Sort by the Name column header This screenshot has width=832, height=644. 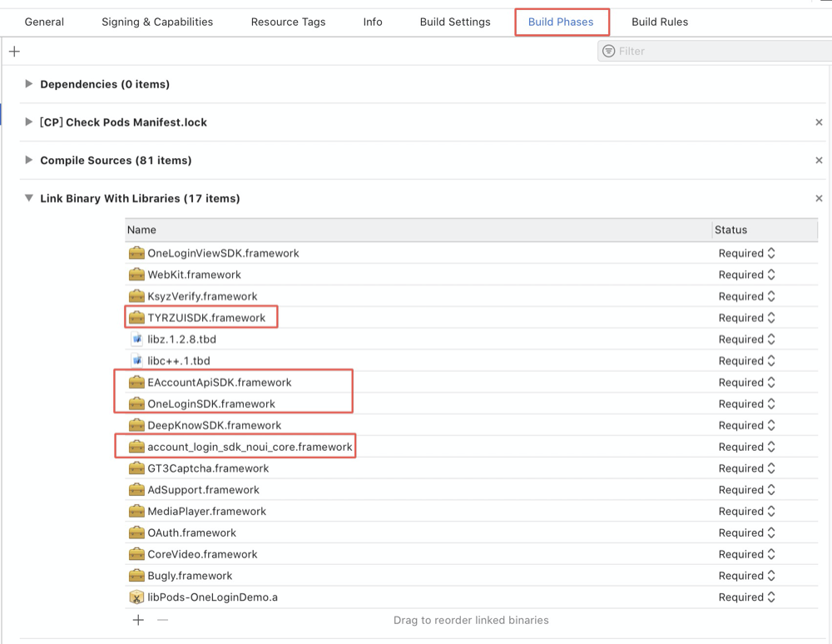click(x=416, y=230)
